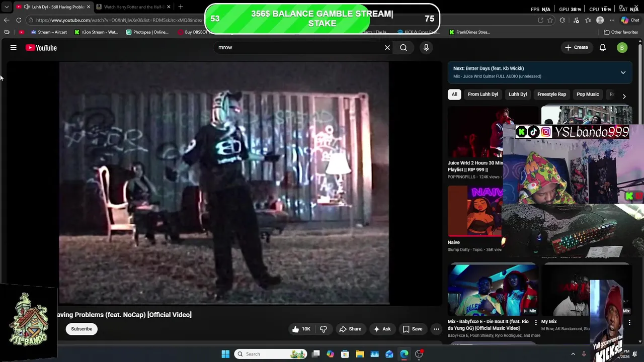Image resolution: width=644 pixels, height=362 pixels.
Task: Go back in browser history
Action: (6, 20)
